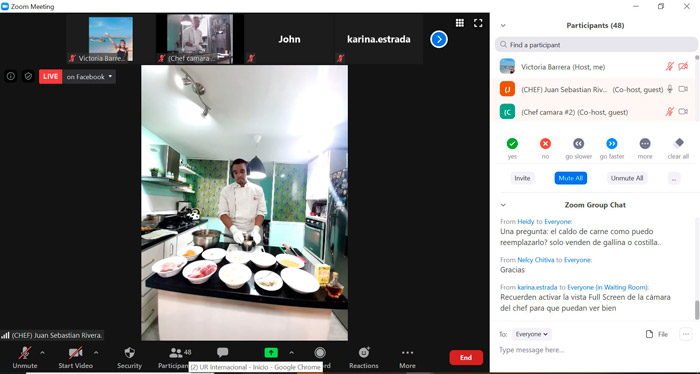Click Chef camara #2 muted microphone
Image resolution: width=700 pixels, height=374 pixels.
[669, 112]
